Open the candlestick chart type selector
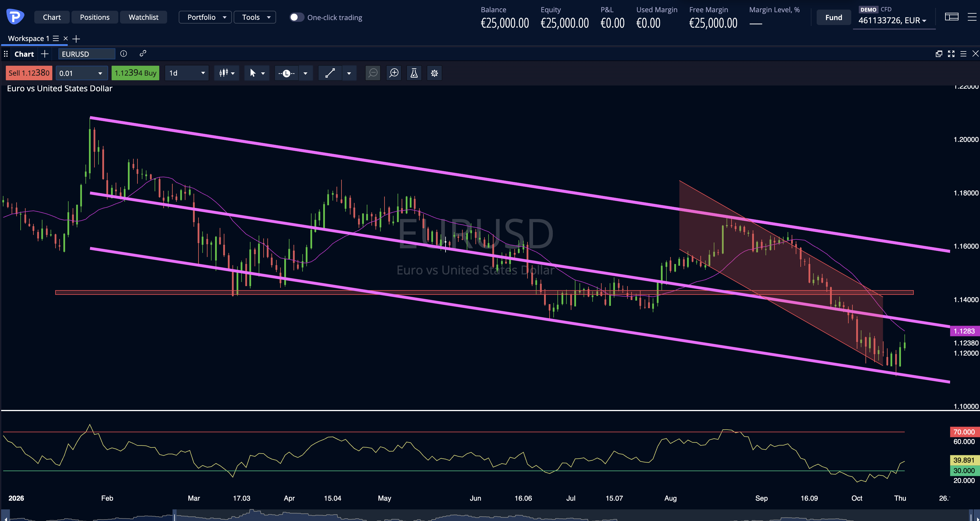 click(227, 73)
